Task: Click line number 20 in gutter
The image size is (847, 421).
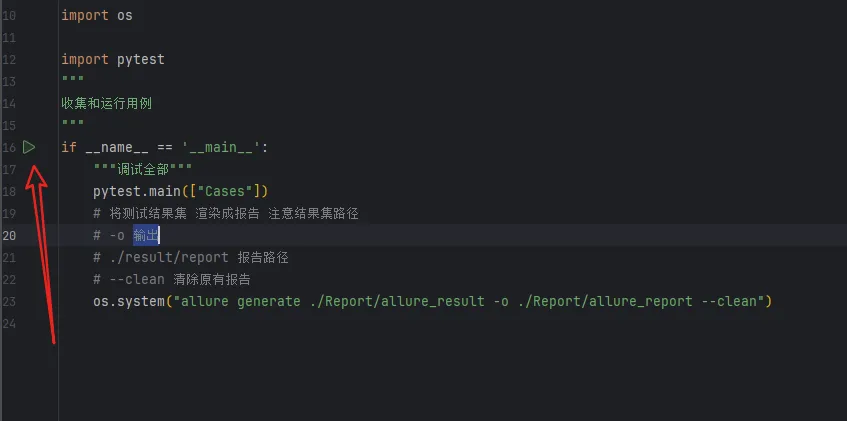Action: [x=9, y=235]
